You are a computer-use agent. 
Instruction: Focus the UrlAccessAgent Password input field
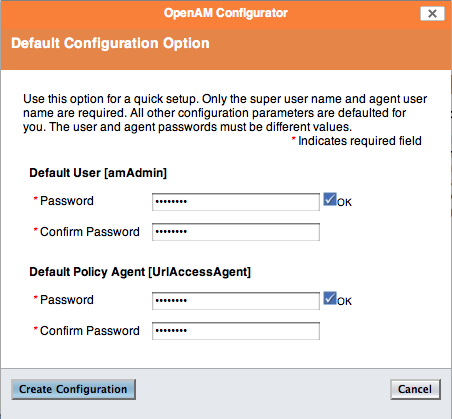236,301
